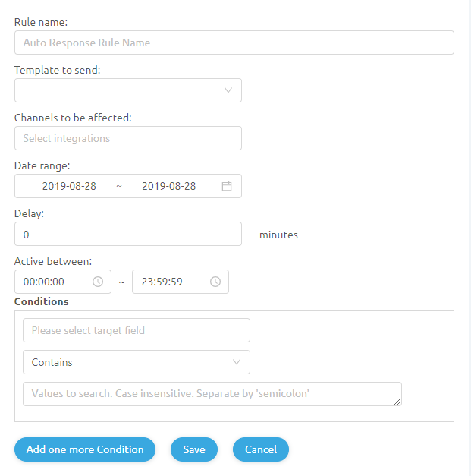Save the auto response rule
This screenshot has width=471, height=476.
coord(193,449)
